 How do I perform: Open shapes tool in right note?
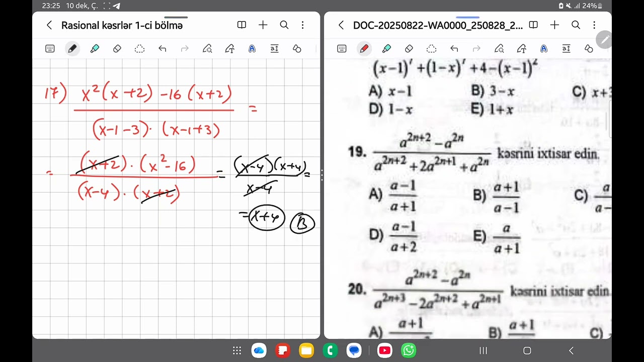pos(589,49)
